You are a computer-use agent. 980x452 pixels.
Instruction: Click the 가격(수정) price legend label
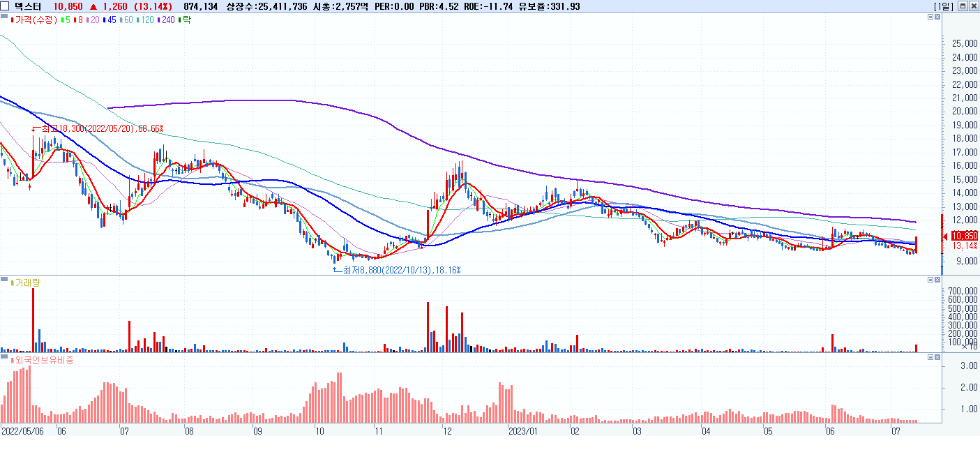pyautogui.click(x=36, y=20)
